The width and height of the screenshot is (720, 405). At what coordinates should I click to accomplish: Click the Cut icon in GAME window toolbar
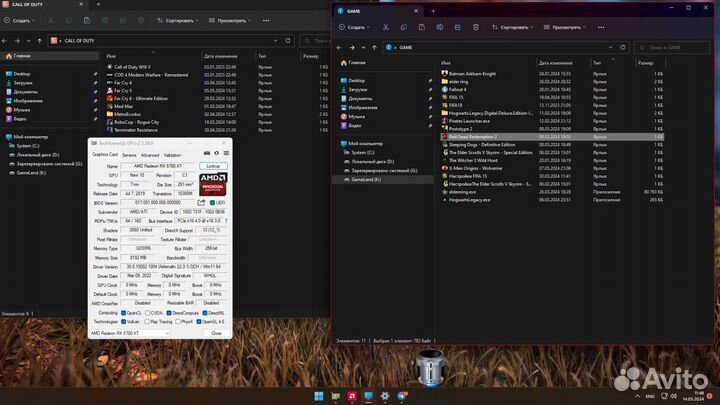coord(386,27)
